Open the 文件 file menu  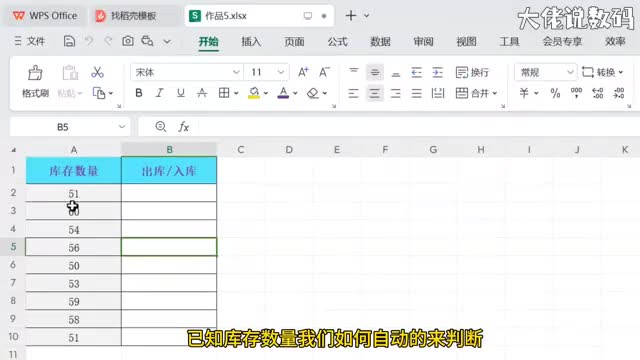29,41
